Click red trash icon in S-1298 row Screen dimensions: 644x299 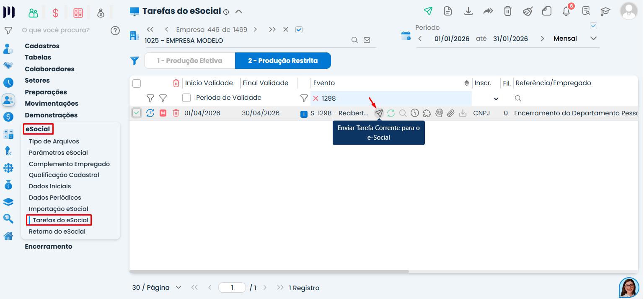176,113
